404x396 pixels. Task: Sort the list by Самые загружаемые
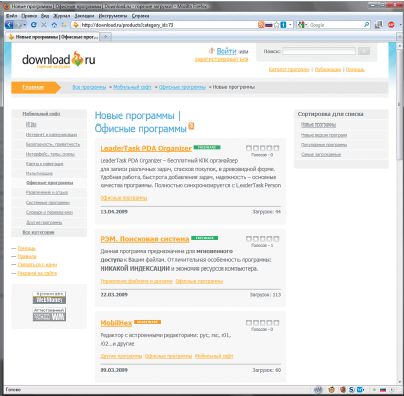(x=321, y=154)
